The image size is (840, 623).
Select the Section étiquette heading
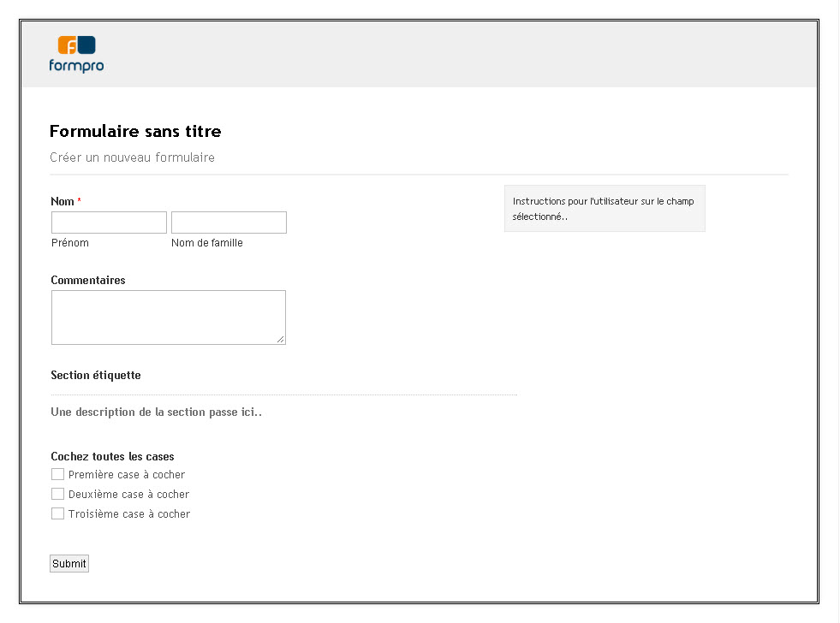point(96,375)
